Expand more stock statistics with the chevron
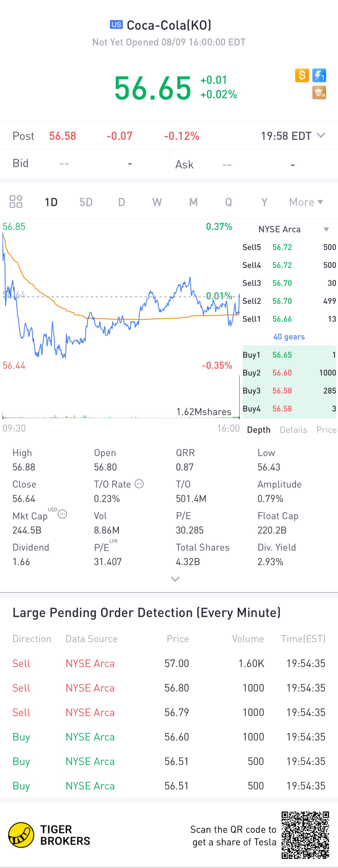The height and width of the screenshot is (868, 338). point(175,579)
